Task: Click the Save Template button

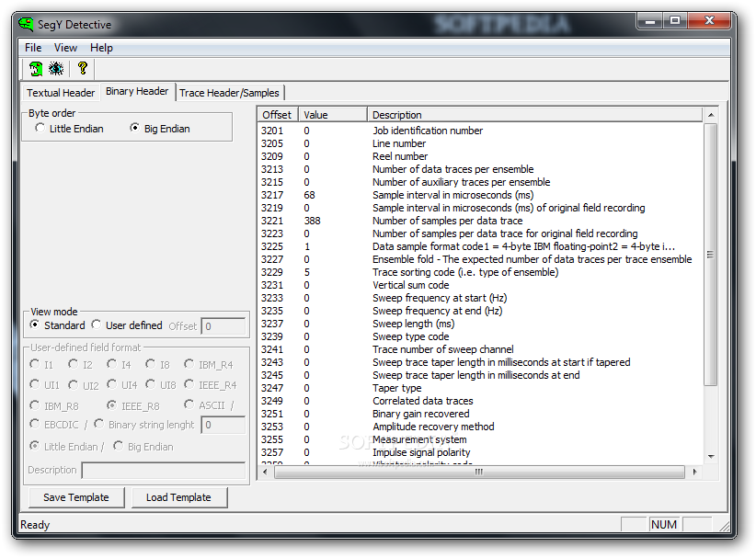Action: pyautogui.click(x=76, y=497)
